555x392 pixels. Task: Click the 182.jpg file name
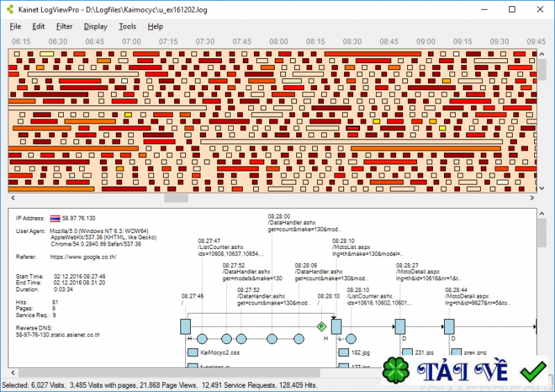(x=361, y=352)
